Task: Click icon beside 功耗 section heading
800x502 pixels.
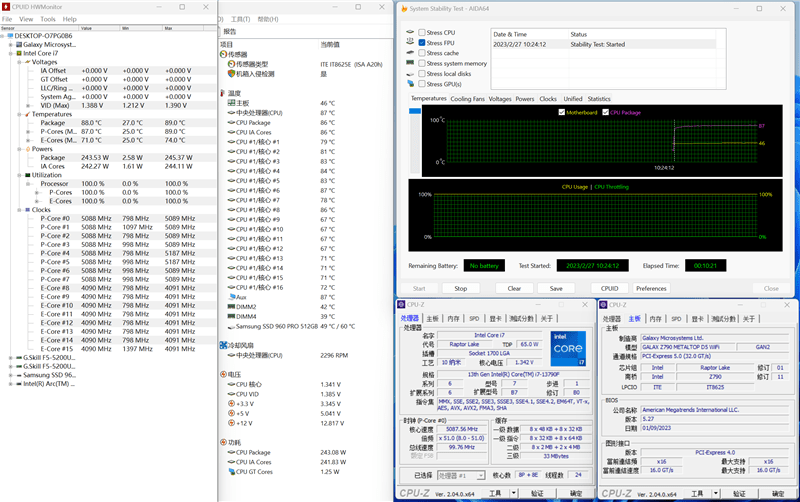Action: coord(223,442)
